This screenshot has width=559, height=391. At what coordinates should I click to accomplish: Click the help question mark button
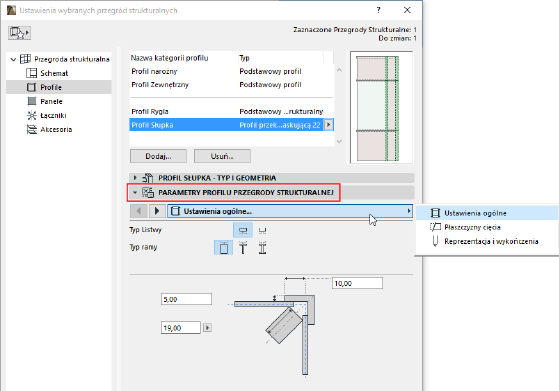(378, 10)
